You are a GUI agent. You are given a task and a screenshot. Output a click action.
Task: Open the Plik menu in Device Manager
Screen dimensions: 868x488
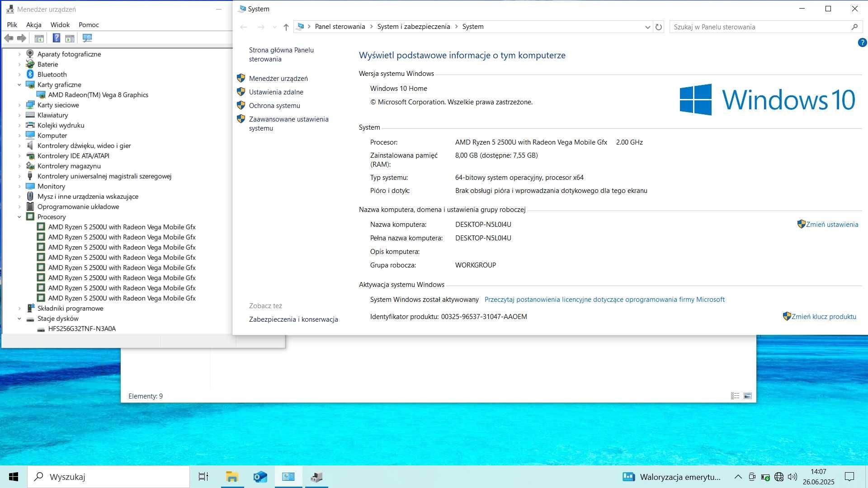tap(12, 25)
